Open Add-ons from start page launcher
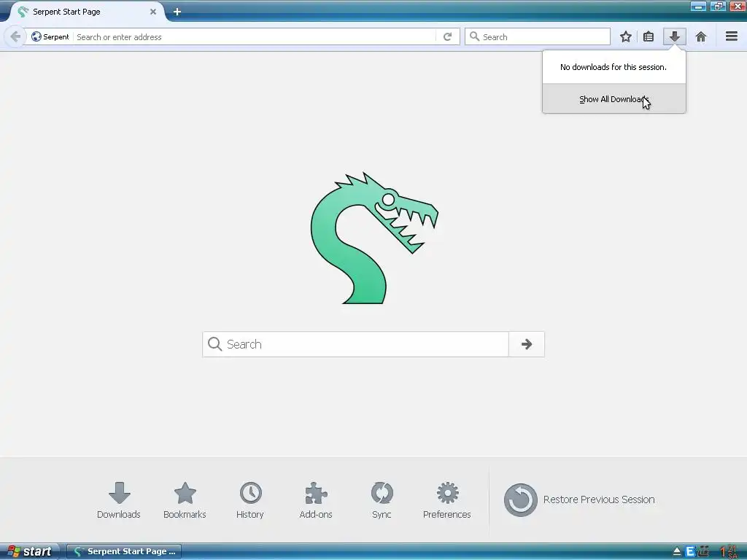The width and height of the screenshot is (747, 560). point(316,500)
